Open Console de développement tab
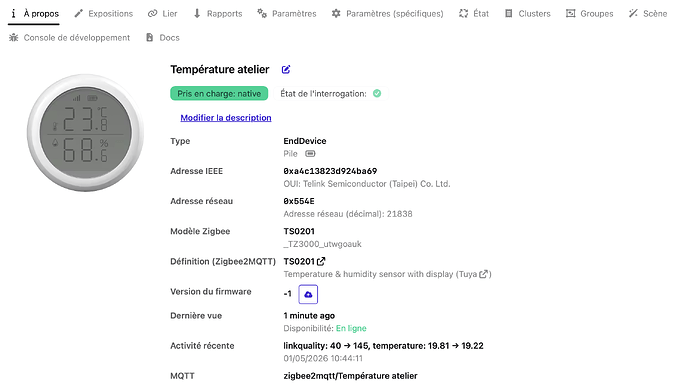690x388 pixels. [70, 38]
